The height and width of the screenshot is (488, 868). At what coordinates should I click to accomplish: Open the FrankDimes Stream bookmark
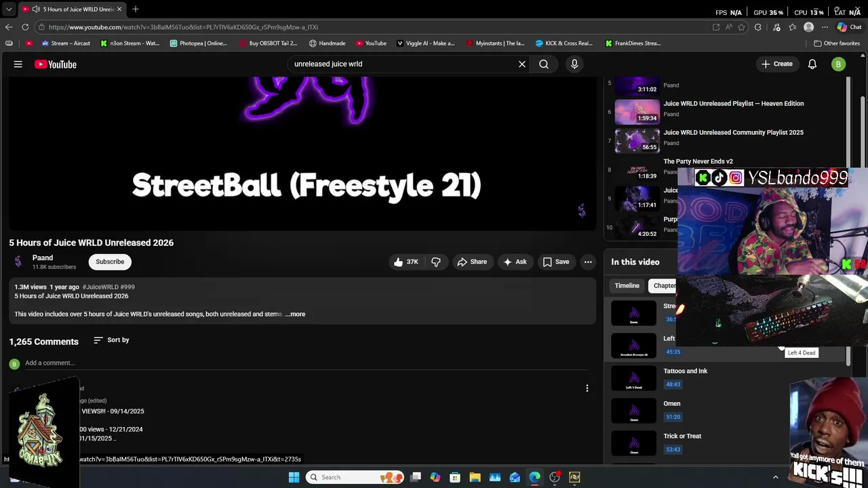[x=633, y=43]
